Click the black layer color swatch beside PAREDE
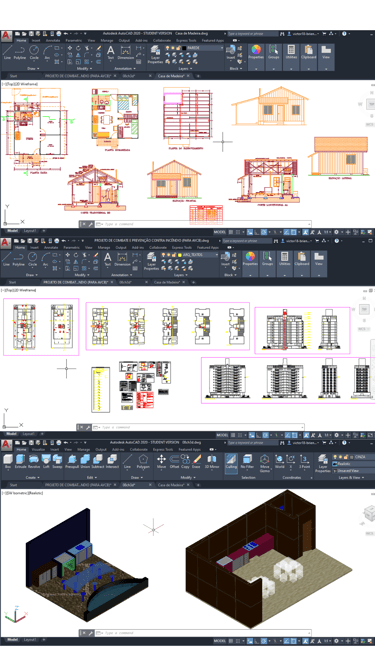This screenshot has height=666, width=375. pyautogui.click(x=184, y=48)
